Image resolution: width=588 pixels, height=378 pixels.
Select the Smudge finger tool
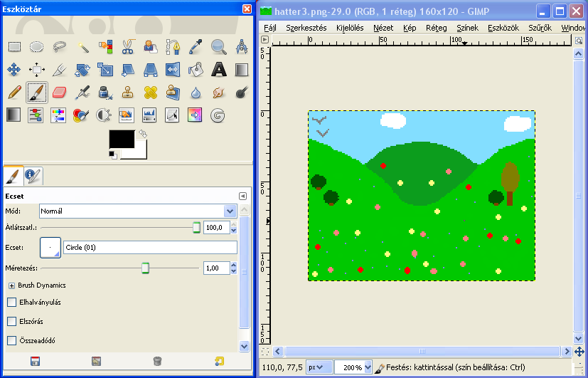pyautogui.click(x=218, y=93)
